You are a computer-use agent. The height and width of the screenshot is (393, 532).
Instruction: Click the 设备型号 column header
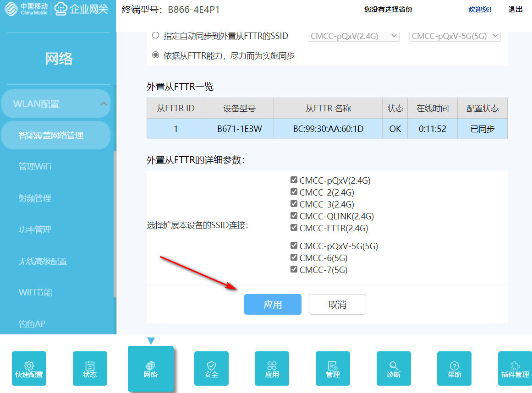[x=240, y=108]
